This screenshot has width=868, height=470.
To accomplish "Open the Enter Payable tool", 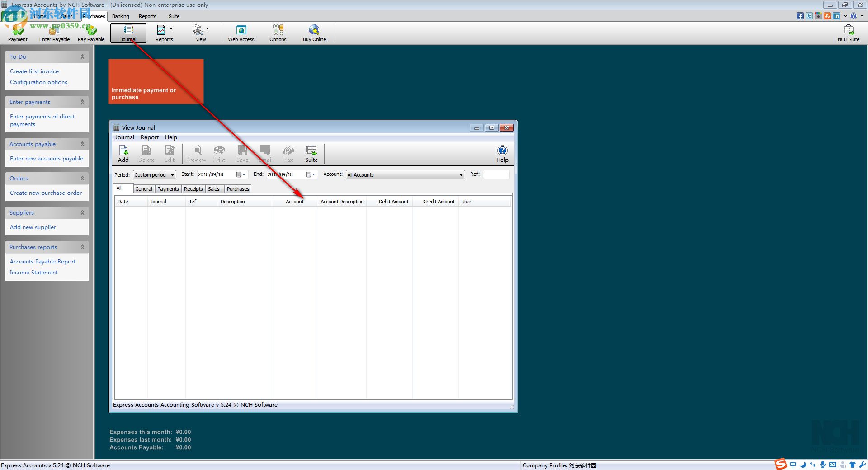I will click(54, 33).
